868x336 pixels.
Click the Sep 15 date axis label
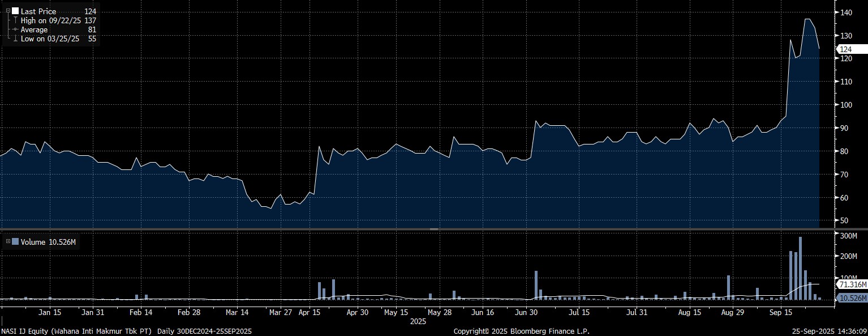[x=780, y=312]
